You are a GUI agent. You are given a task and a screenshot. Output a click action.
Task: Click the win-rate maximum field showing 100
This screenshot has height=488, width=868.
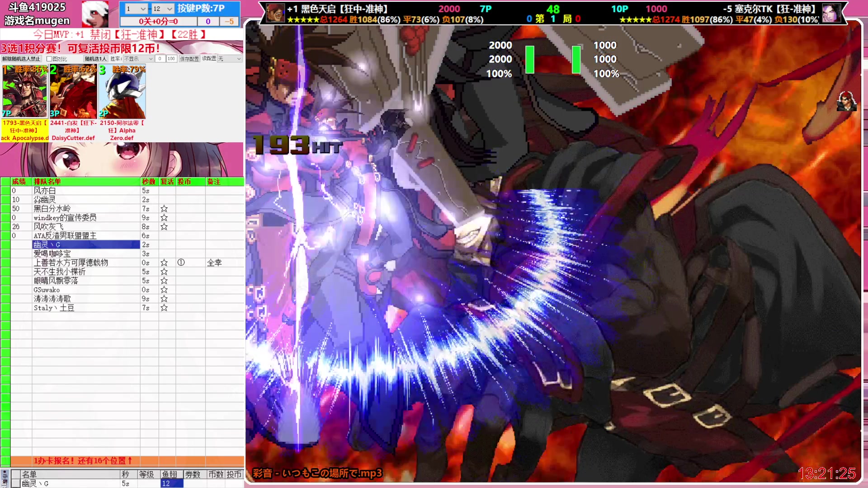[x=171, y=59]
